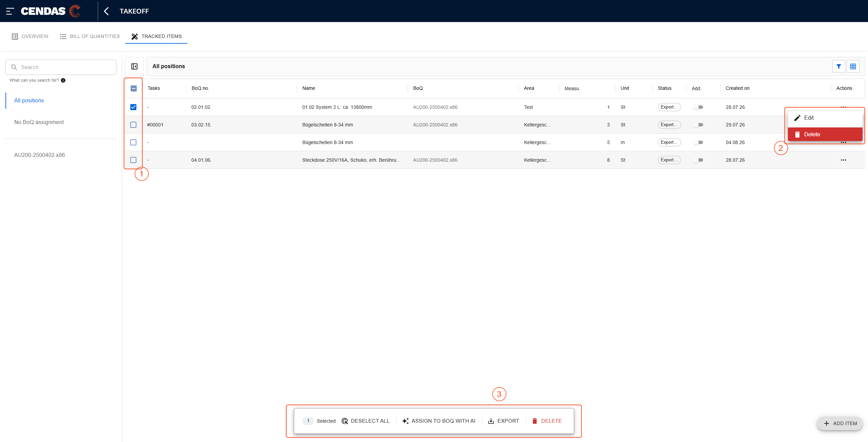Image resolution: width=868 pixels, height=442 pixels.
Task: Open Export status of Steckdose row
Action: coord(669,160)
